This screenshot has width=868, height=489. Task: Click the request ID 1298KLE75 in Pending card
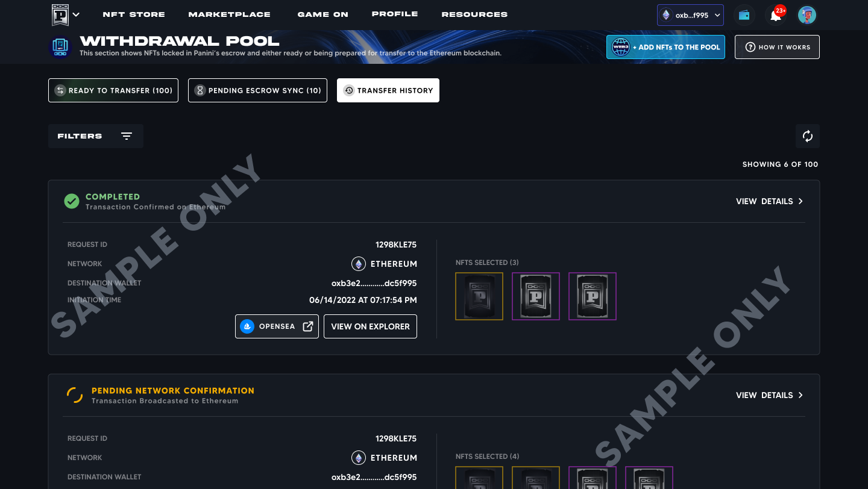point(396,438)
